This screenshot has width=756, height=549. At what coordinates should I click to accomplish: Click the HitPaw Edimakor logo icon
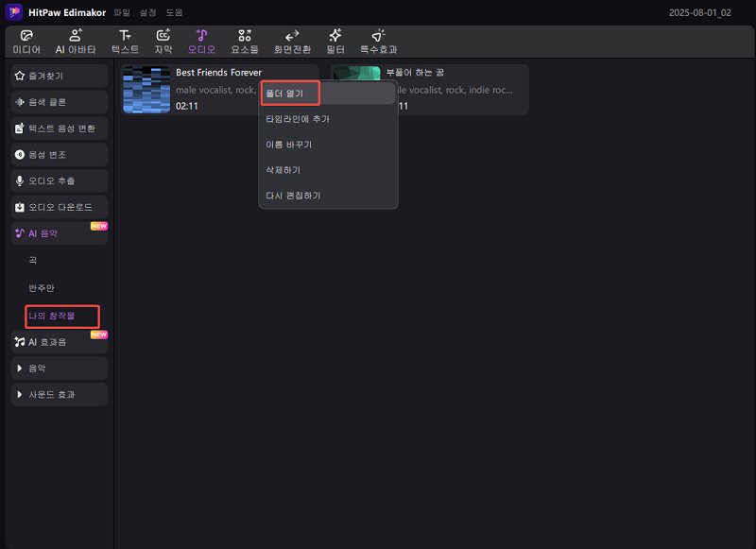[14, 11]
